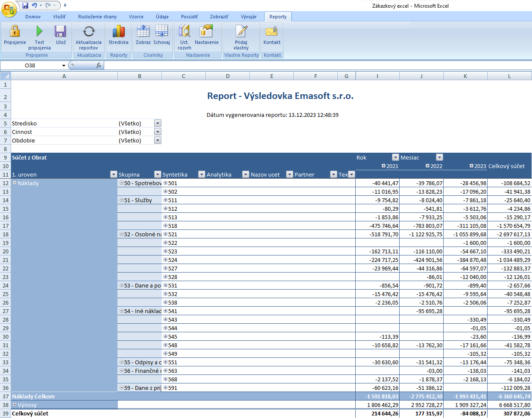
Task: Select the Údaje tab
Action: tap(162, 17)
